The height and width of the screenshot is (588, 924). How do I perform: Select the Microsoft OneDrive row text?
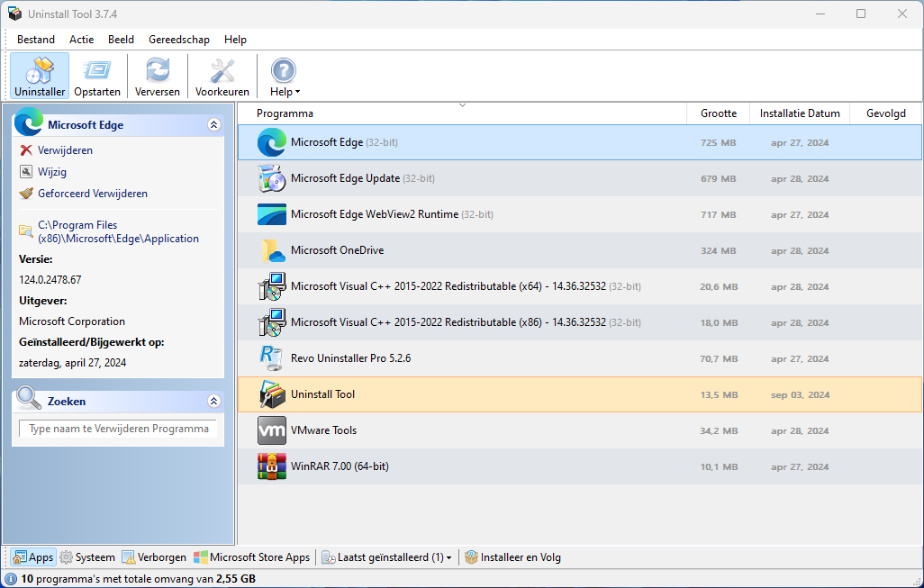tap(337, 249)
